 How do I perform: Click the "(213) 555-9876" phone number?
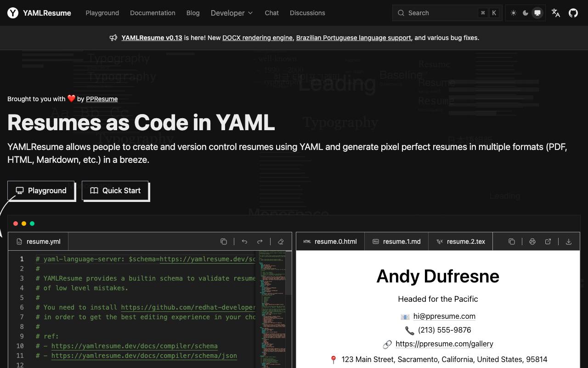pos(444,330)
